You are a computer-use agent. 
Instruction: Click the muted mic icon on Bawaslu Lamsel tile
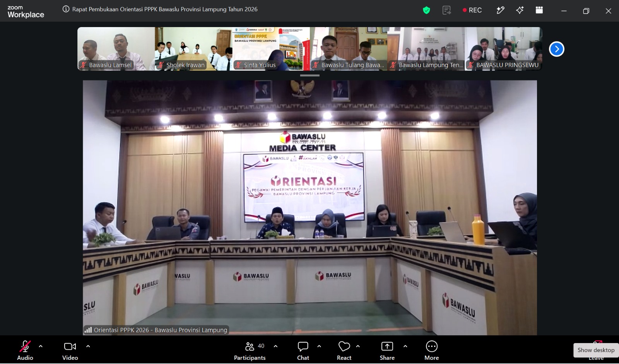(x=84, y=65)
